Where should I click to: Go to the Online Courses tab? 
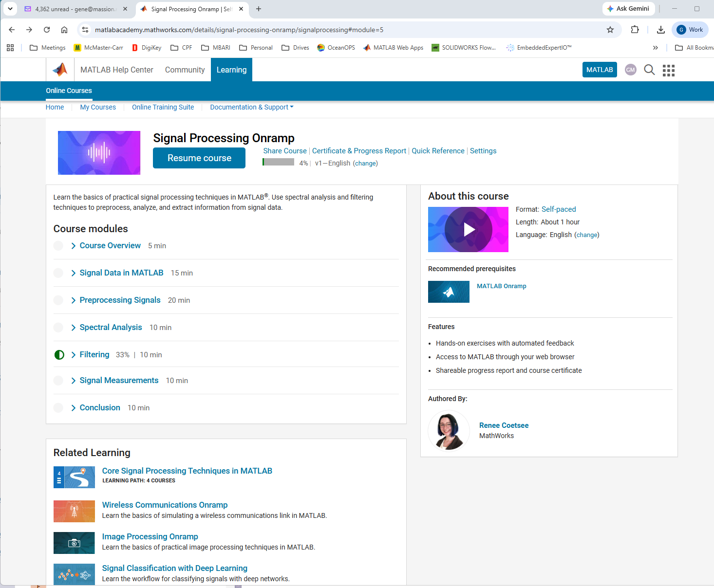click(69, 91)
